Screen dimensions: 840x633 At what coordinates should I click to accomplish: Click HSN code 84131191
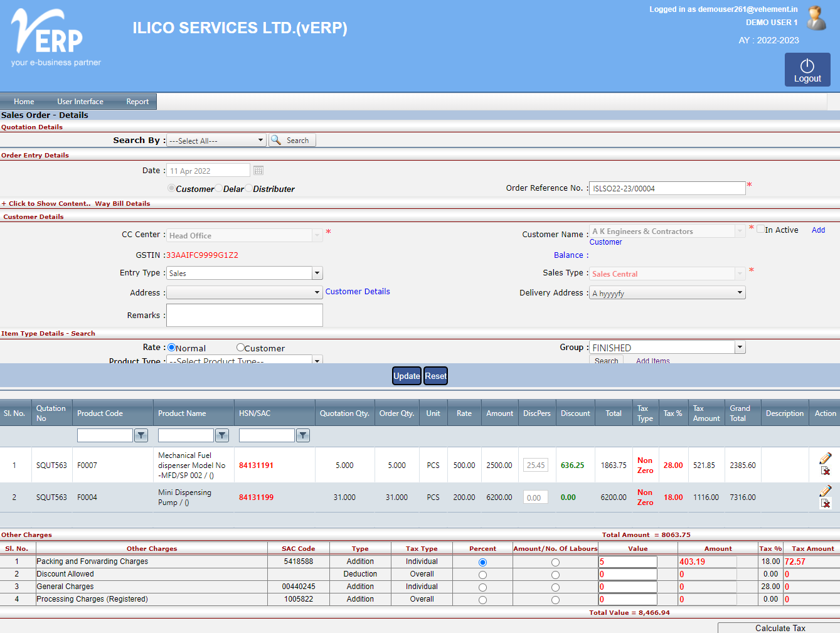(256, 465)
